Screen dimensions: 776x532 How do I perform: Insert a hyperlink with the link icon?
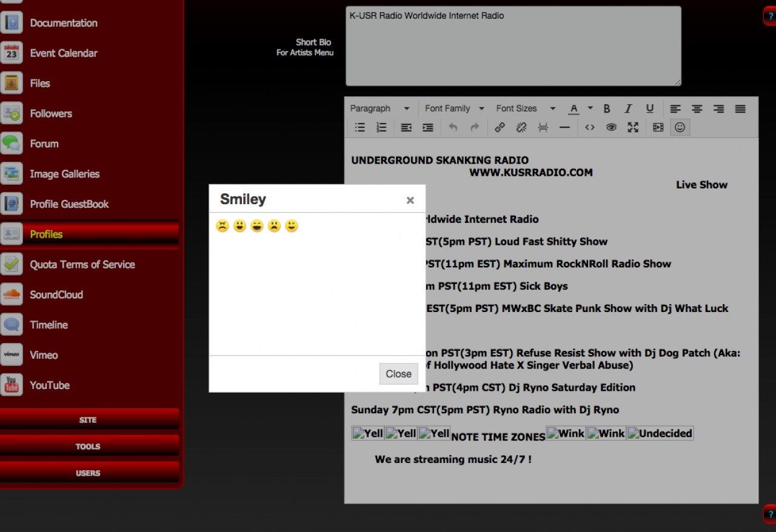[x=500, y=127]
